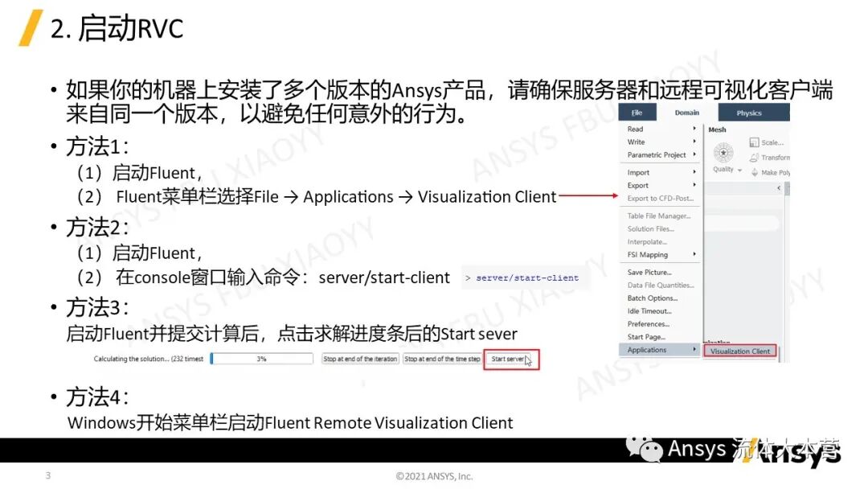Click the 方法4 heading

[97, 397]
